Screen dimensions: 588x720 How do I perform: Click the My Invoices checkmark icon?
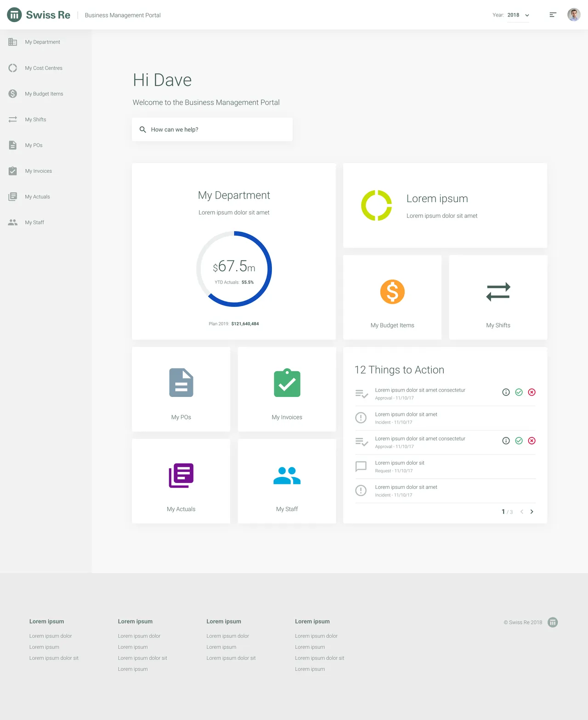[12, 170]
